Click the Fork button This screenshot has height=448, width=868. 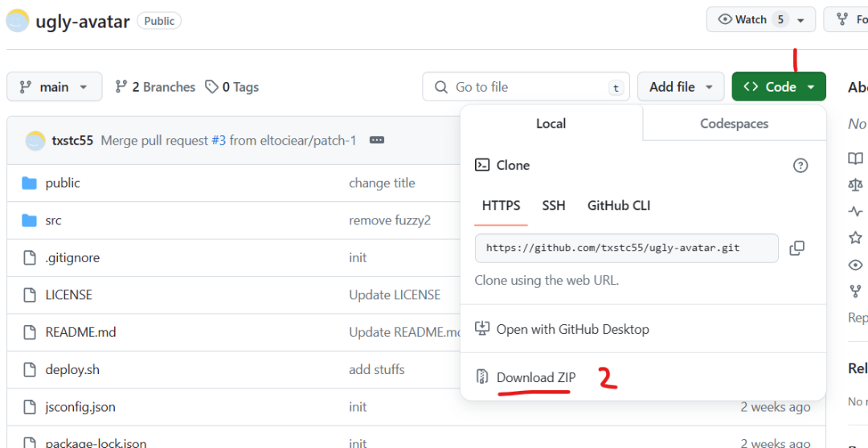point(845,19)
